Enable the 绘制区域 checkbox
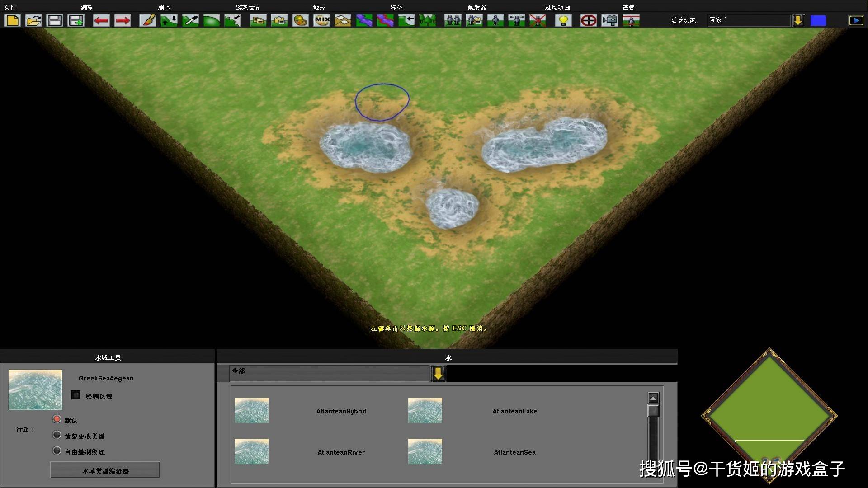Viewport: 868px width, 488px height. pos(76,395)
